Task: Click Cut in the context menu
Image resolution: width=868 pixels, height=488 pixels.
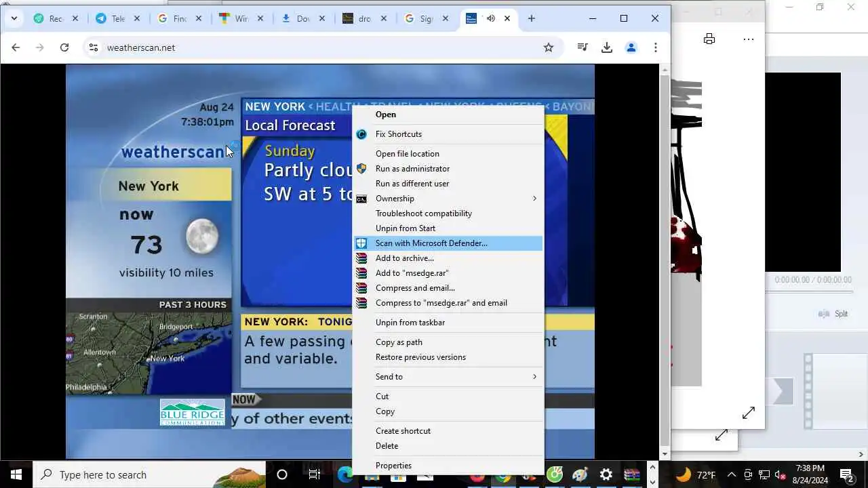Action: (382, 396)
